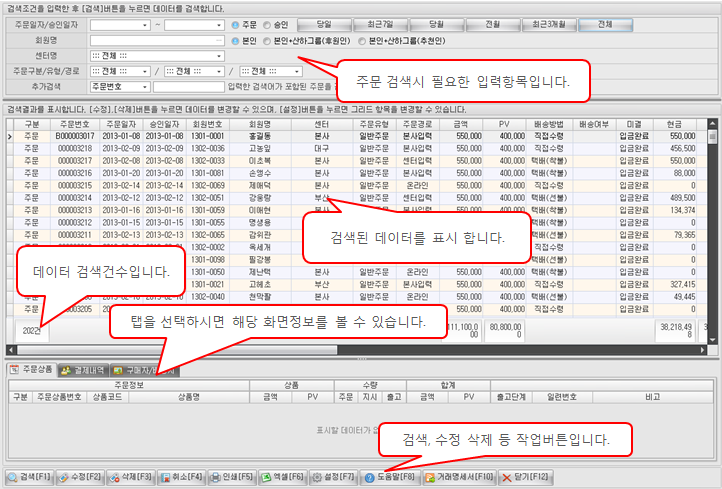Select the 승인 date radio button
The height and width of the screenshot is (489, 722).
(267, 25)
